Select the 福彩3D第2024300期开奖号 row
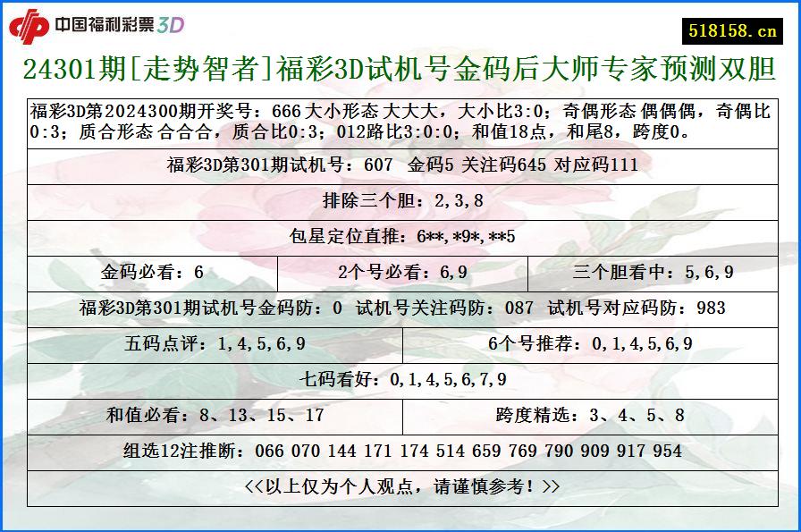The width and height of the screenshot is (801, 532). coord(400,125)
